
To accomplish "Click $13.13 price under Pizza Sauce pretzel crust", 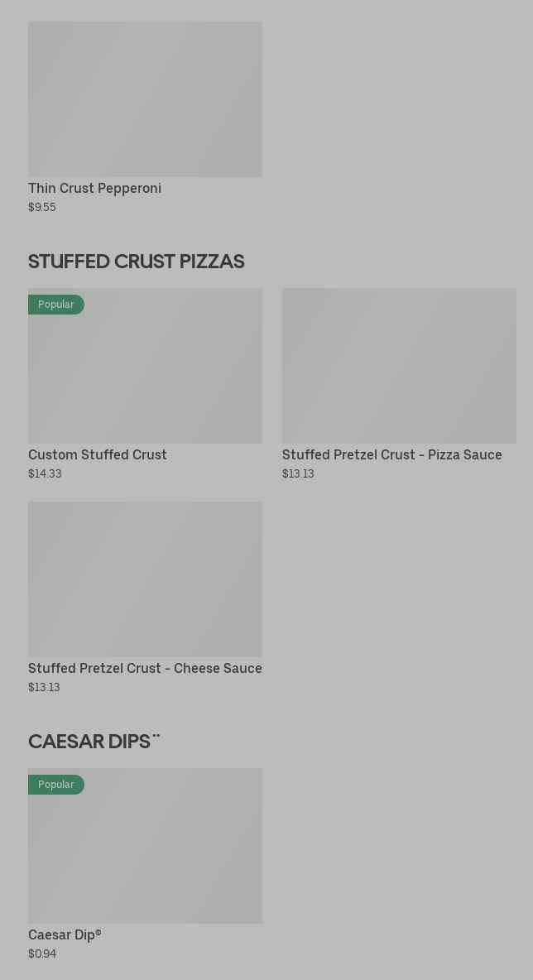I will 298,473.
